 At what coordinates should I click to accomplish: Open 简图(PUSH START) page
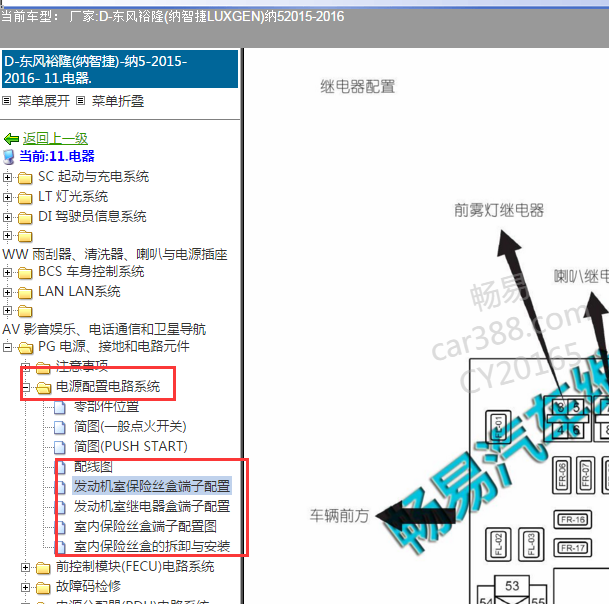pyautogui.click(x=130, y=446)
